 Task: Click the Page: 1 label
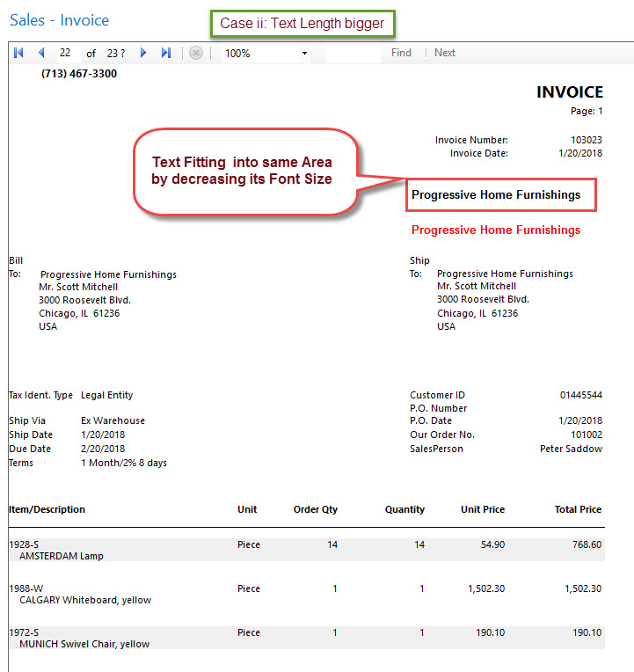coord(587,112)
